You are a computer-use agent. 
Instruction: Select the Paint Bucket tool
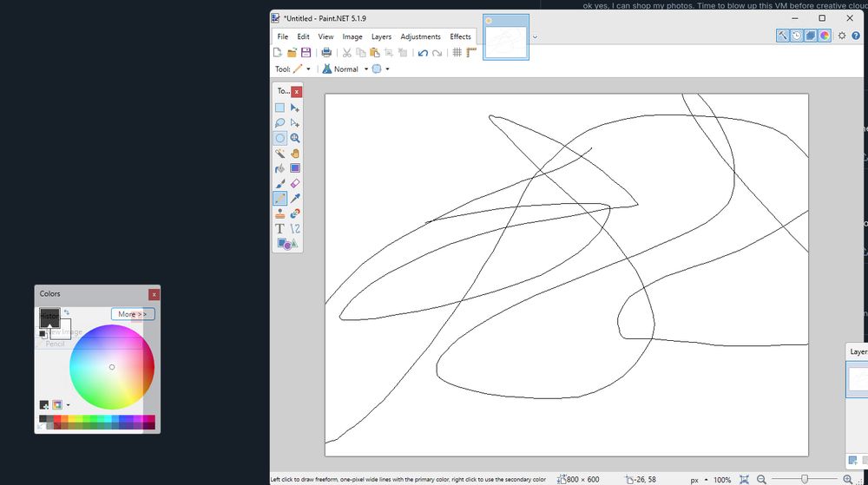279,168
